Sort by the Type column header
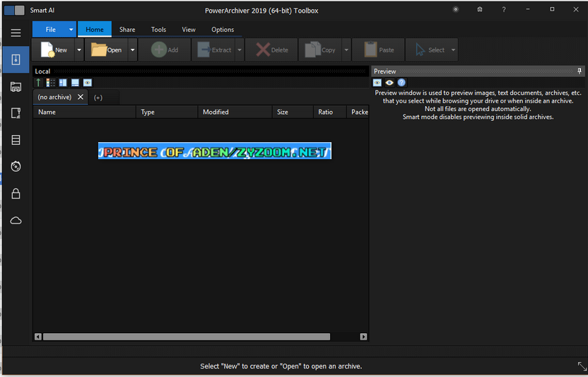 click(167, 112)
